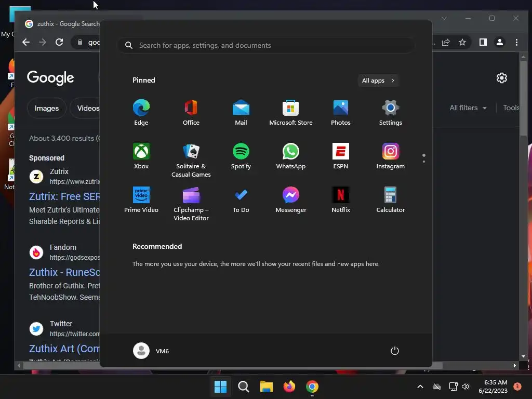Click the zuthix - Google Search tab
Image resolution: width=532 pixels, height=399 pixels.
[x=62, y=24]
